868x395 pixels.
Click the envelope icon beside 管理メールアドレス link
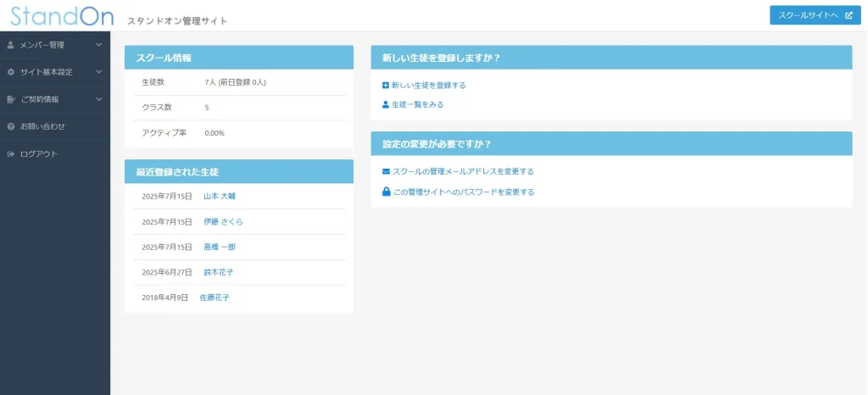pyautogui.click(x=387, y=171)
